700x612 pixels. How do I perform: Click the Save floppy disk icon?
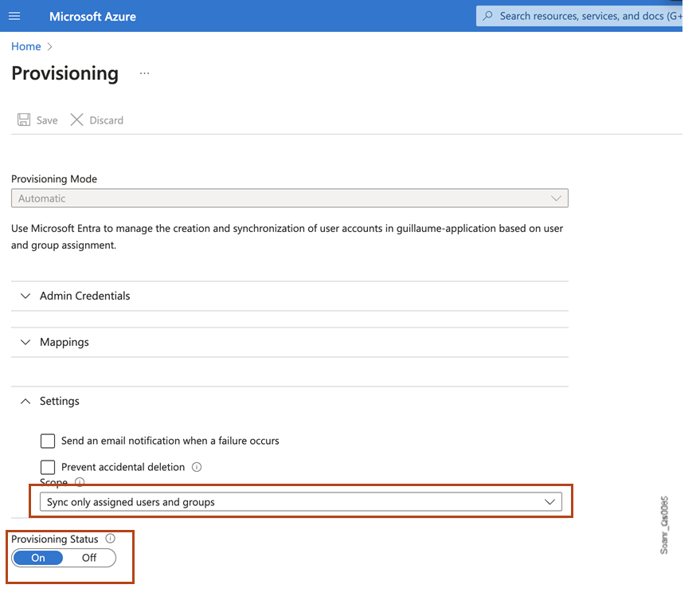24,120
